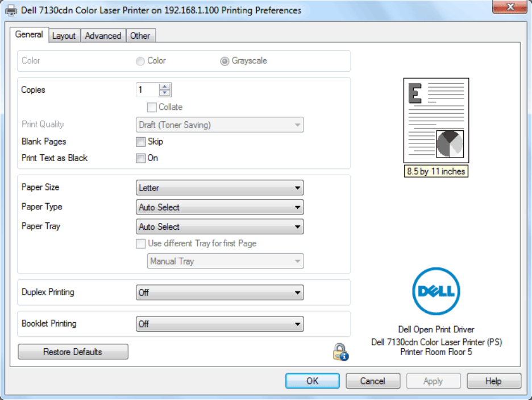Click the "8.5 by 11 inches" label
The width and height of the screenshot is (532, 400).
coord(436,171)
